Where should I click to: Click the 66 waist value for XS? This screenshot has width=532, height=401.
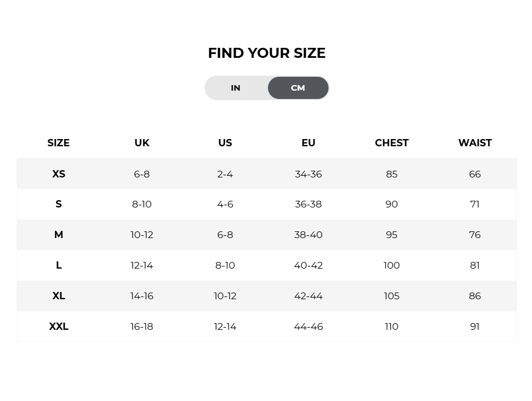[475, 174]
